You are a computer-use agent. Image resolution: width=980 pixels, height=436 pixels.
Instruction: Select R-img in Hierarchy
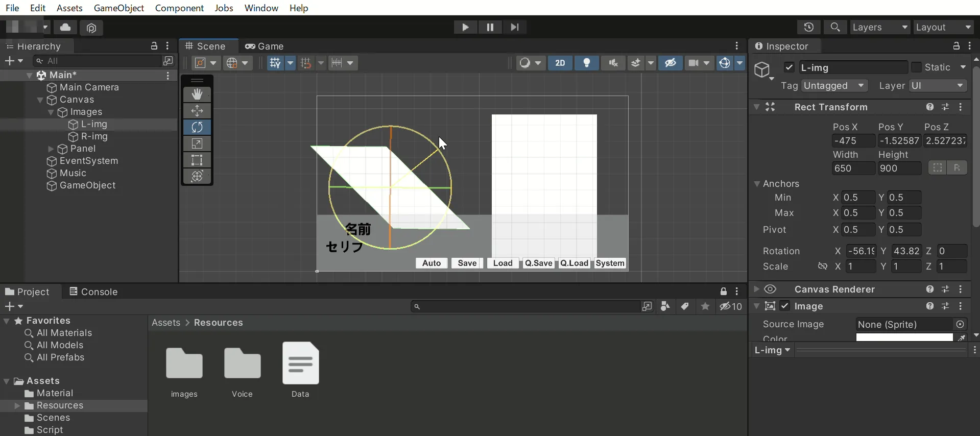[94, 137]
